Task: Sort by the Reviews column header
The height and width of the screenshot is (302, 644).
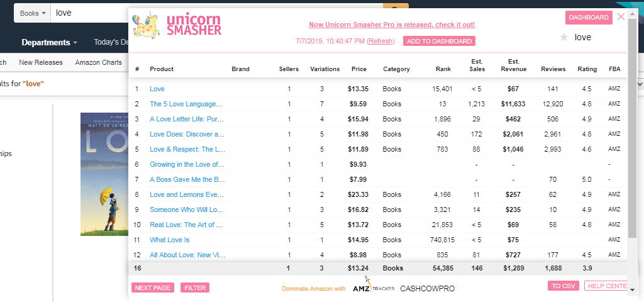Action: pos(553,69)
